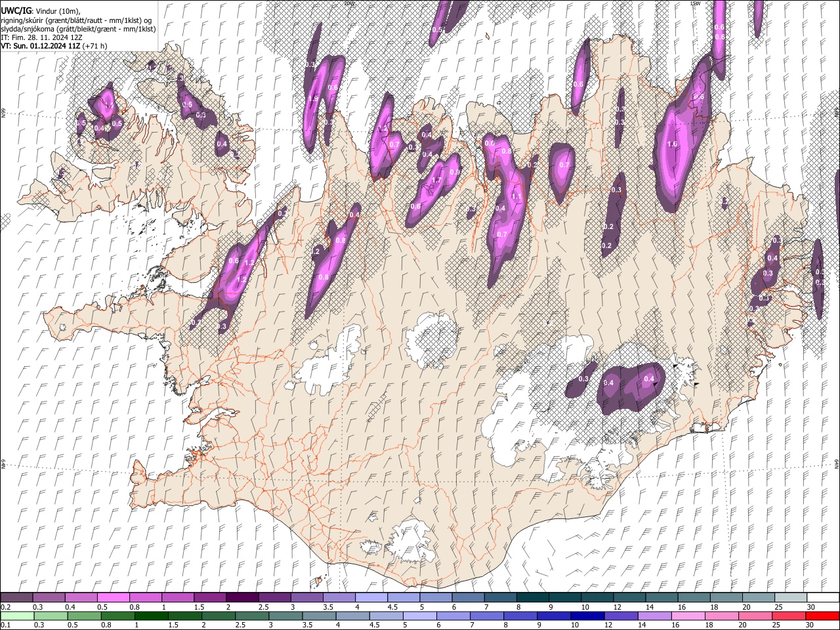The image size is (840, 630).
Task: Click the '0.9' precipitation value on the map
Action: (x=454, y=172)
